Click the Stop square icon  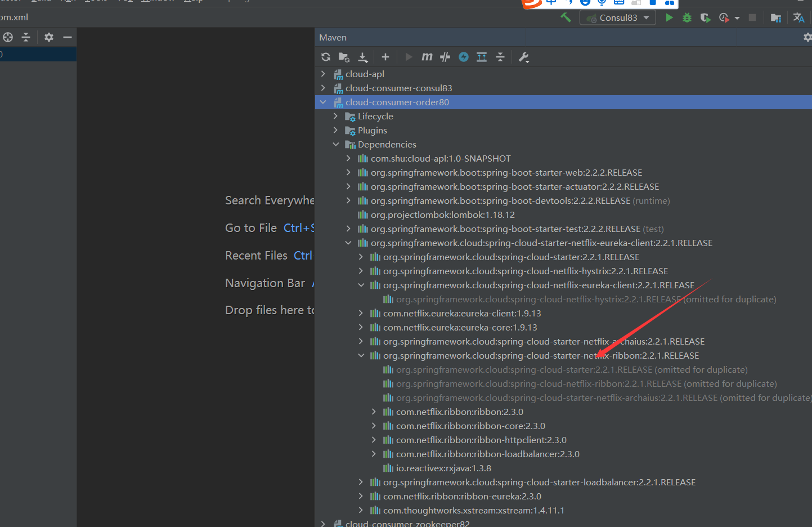tap(752, 17)
